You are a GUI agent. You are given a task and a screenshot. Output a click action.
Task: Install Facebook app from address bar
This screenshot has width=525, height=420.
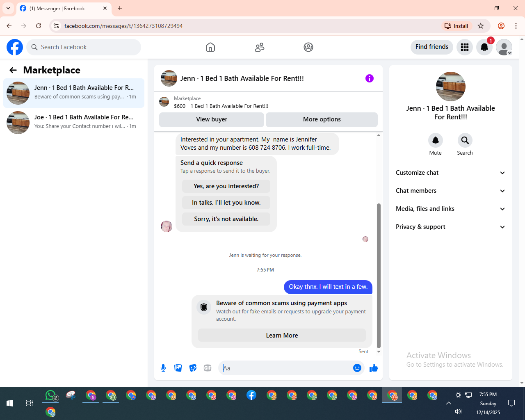[x=457, y=26]
